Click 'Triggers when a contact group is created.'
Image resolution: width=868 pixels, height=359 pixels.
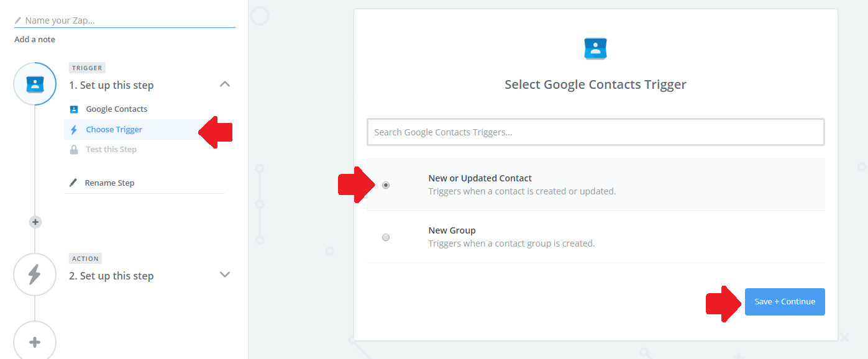point(511,243)
